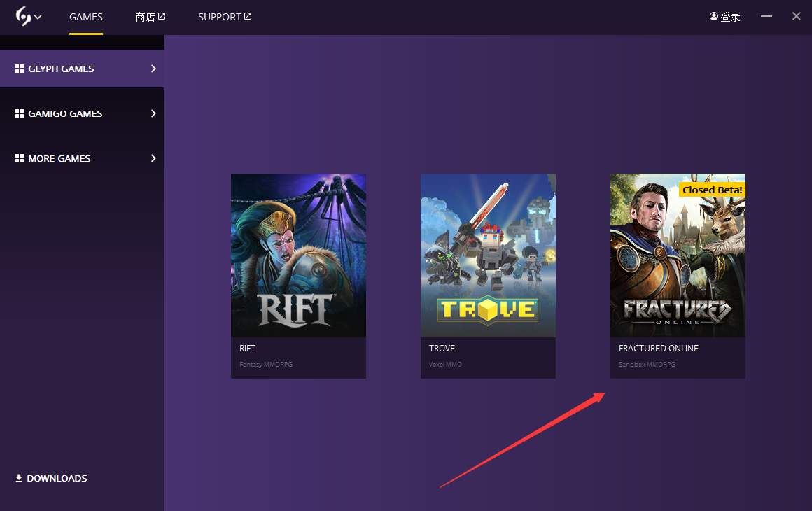
Task: Click the Closed Beta! badge
Action: click(712, 190)
